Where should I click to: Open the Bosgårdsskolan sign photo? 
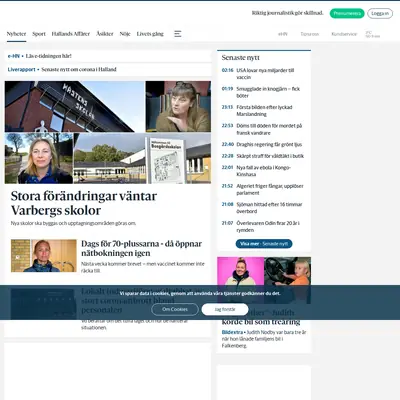(142, 159)
